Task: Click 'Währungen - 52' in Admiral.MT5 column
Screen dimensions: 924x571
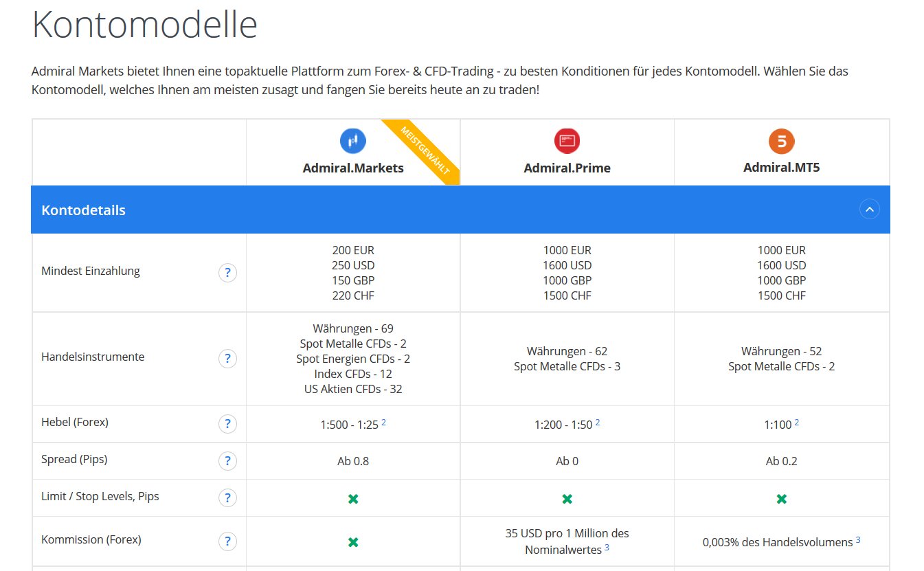Action: 782,351
